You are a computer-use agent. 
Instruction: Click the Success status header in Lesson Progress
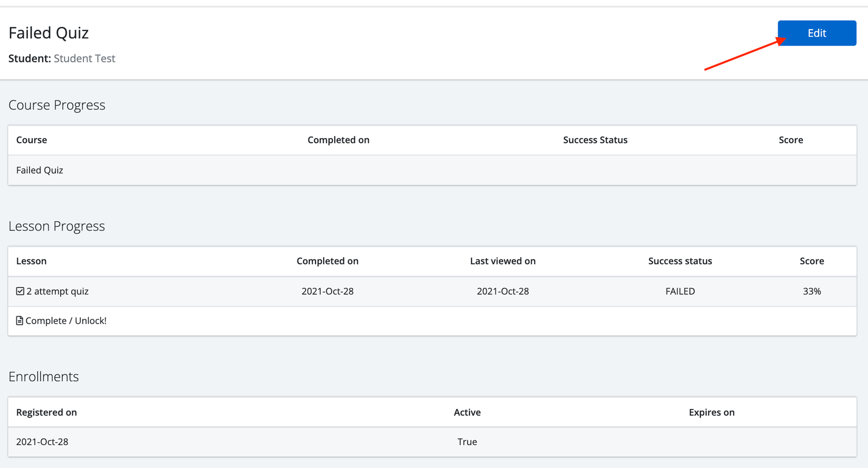[x=680, y=261]
